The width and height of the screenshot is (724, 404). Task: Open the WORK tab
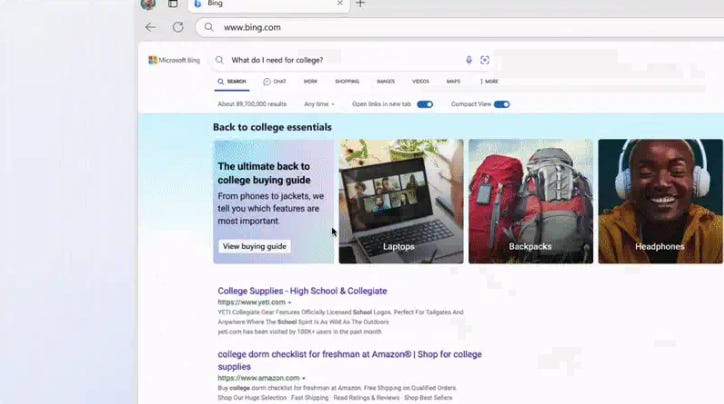pos(310,82)
